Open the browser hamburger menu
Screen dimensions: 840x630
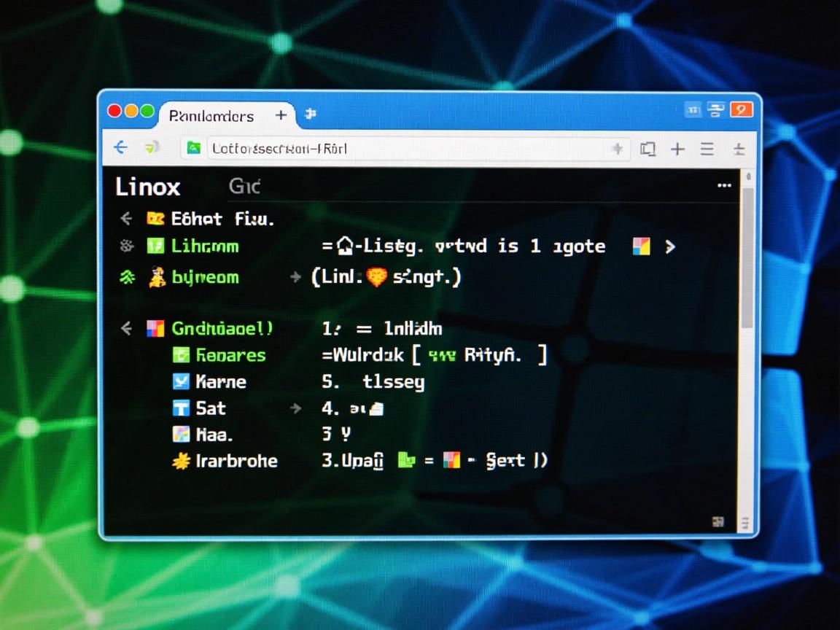click(x=707, y=149)
